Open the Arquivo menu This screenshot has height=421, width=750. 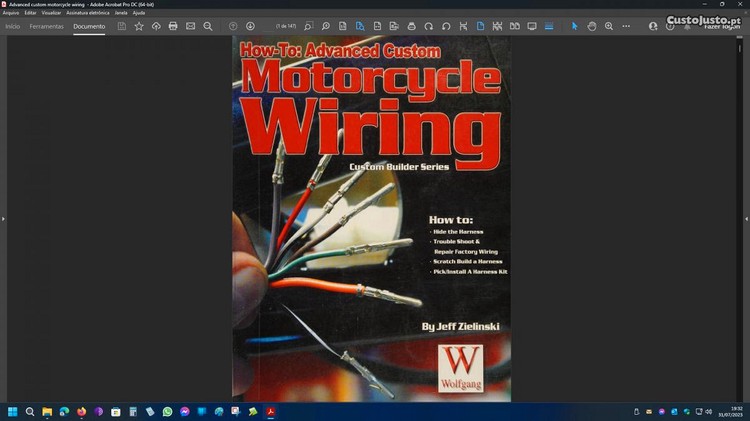[x=11, y=13]
